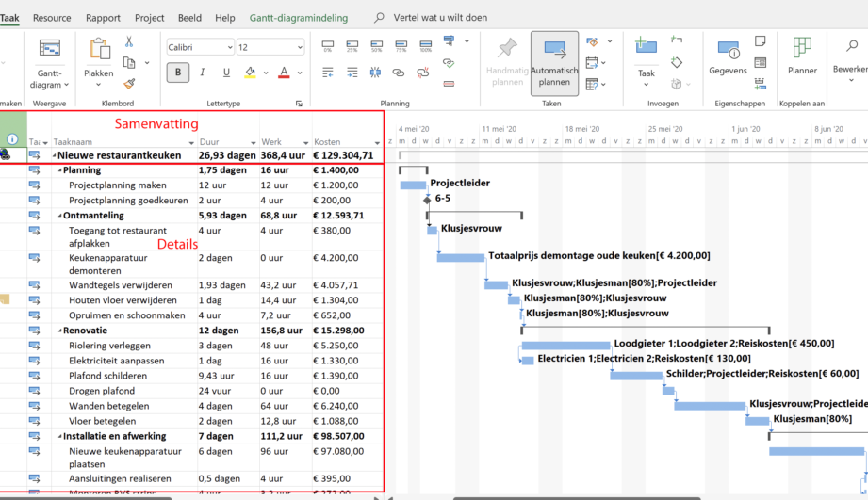Enable Automatisch plannen mode
Screen dimensions: 868x500
(x=554, y=63)
